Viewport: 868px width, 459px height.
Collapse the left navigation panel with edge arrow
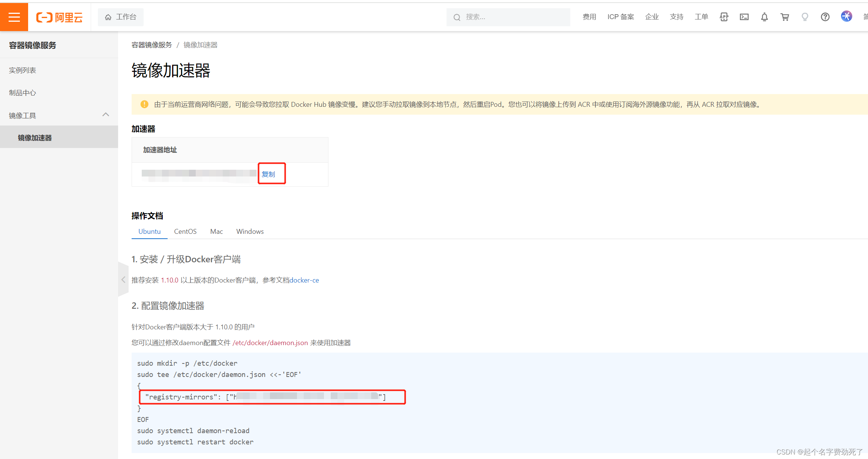point(123,280)
